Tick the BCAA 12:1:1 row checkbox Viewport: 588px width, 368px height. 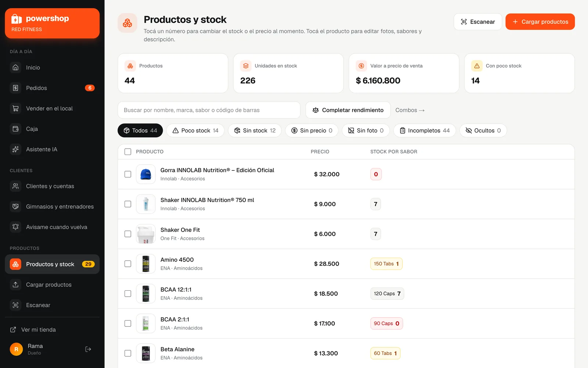tap(128, 293)
